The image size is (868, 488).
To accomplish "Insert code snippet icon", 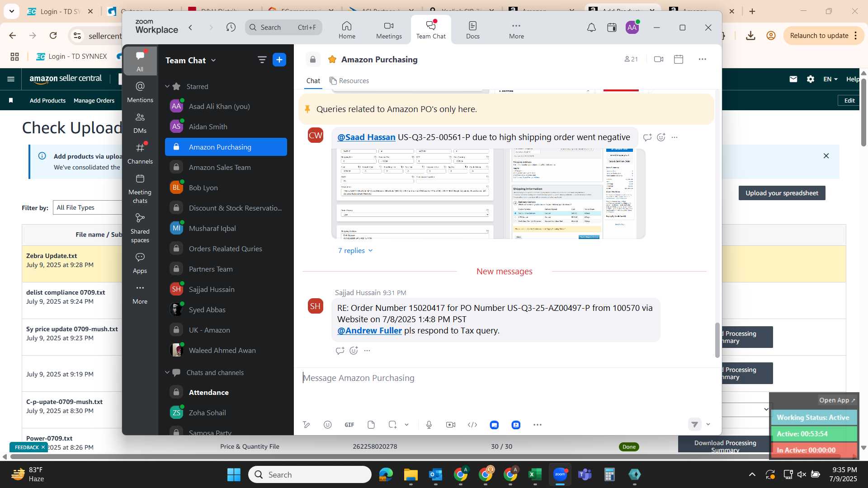I will (472, 425).
